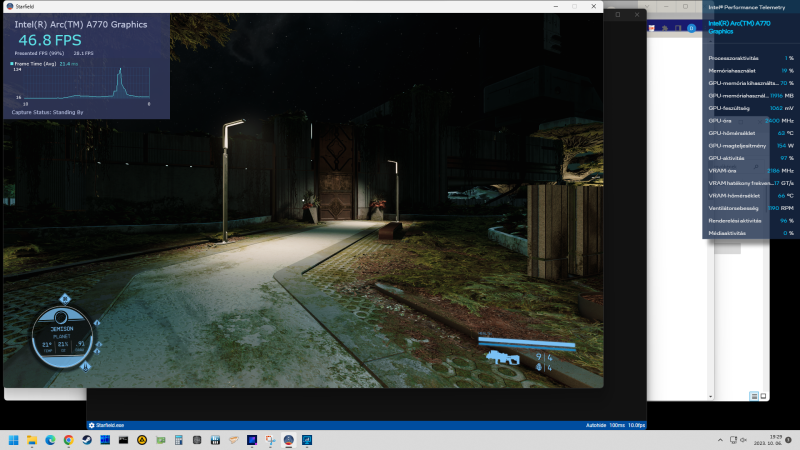Image resolution: width=800 pixels, height=450 pixels.
Task: Click the Memóriahasználat telemetry row
Action: coord(751,71)
